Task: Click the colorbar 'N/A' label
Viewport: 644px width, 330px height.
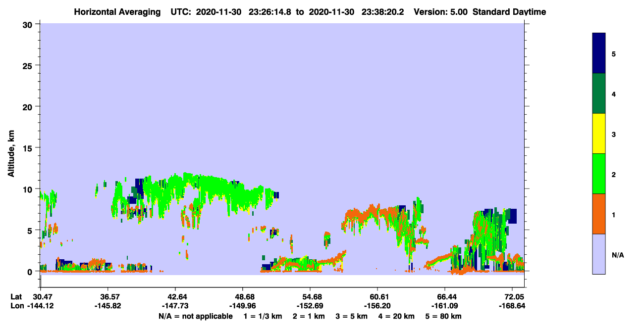Action: pyautogui.click(x=618, y=255)
